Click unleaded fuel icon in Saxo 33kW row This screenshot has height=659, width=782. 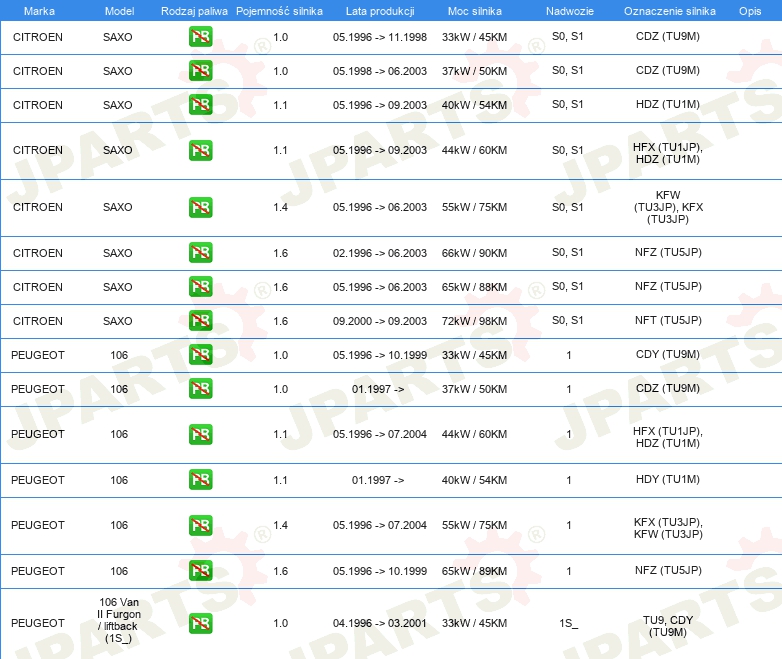[200, 37]
